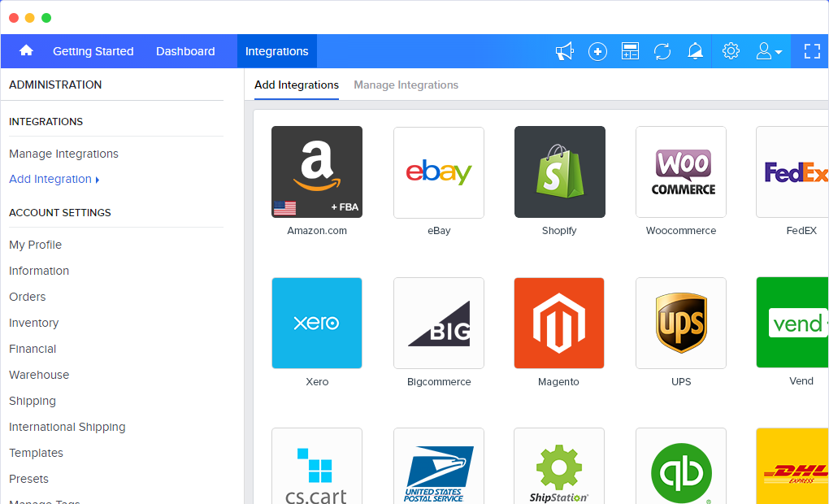Open My Profile settings

36,245
